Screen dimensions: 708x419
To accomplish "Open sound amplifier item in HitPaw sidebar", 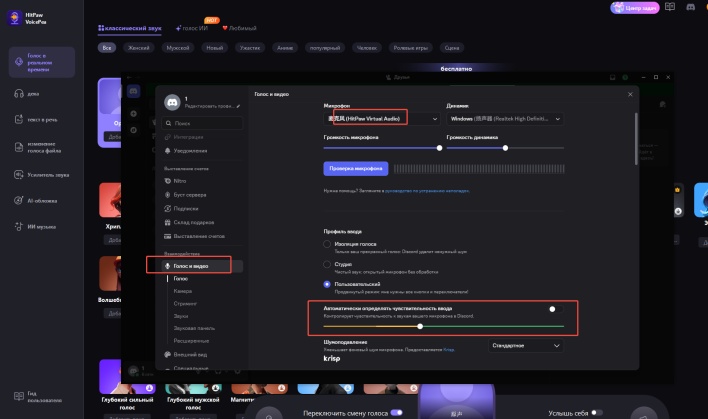I will pos(42,175).
